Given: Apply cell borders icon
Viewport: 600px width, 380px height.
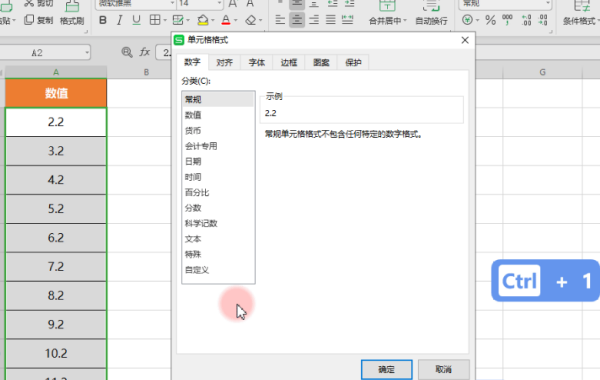Looking at the screenshot, I should [155, 20].
